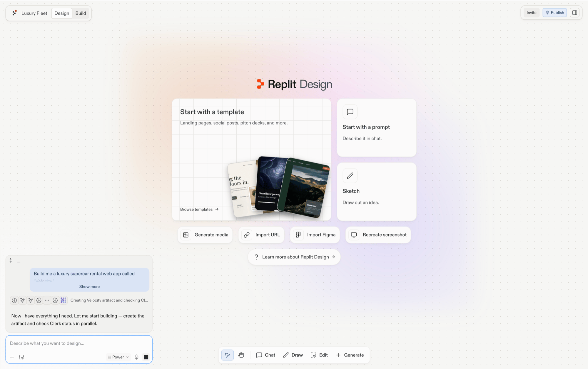Toggle the right side panel
588x369 pixels.
(574, 13)
